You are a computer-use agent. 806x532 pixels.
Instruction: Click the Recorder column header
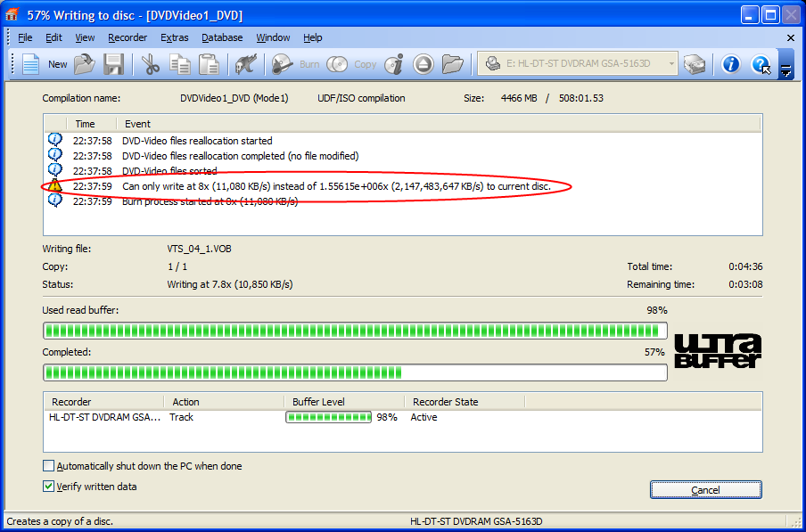click(104, 402)
